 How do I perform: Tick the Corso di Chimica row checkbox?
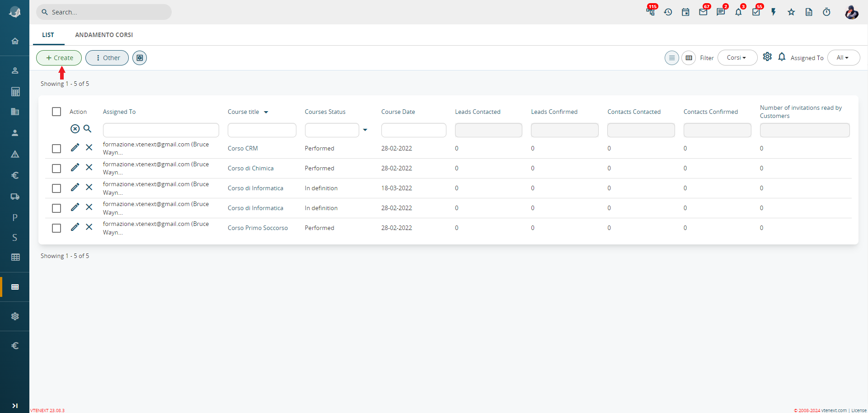click(56, 169)
